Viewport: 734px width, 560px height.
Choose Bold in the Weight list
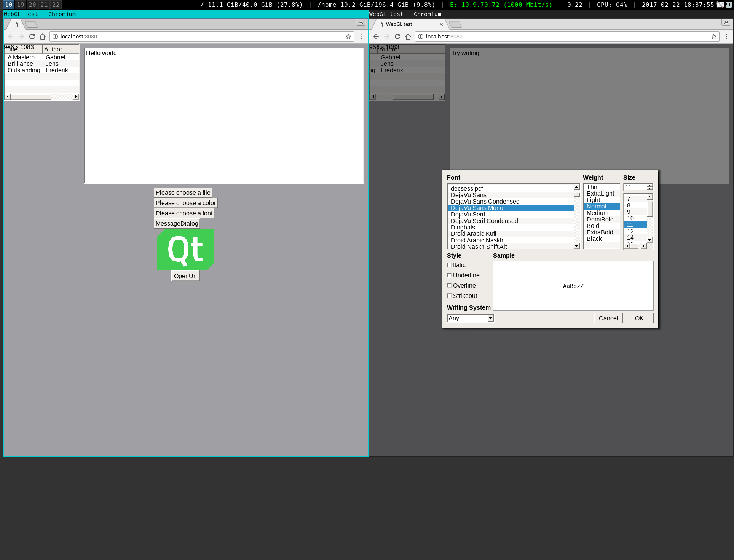click(593, 226)
